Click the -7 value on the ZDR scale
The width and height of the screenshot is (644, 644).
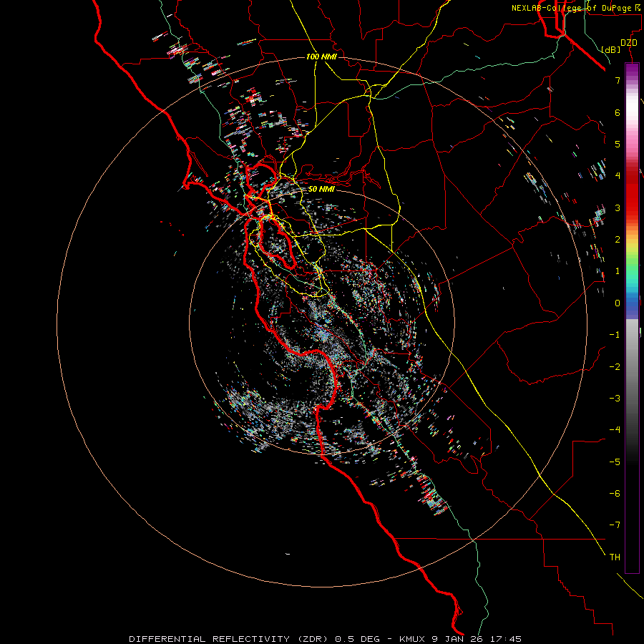[x=615, y=525]
